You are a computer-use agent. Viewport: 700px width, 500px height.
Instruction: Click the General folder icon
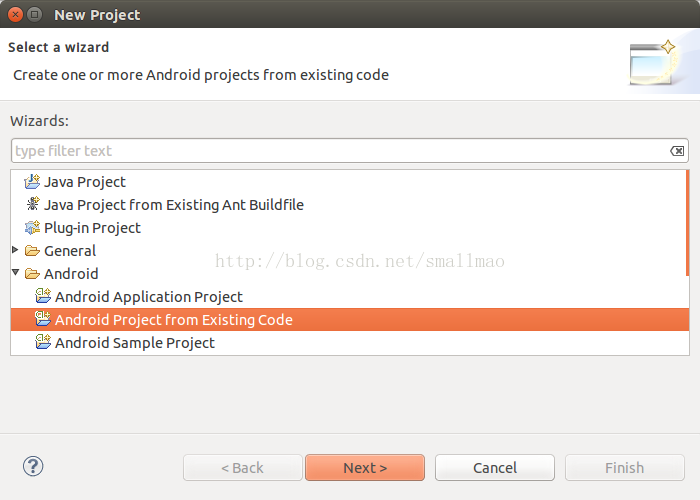(x=32, y=250)
